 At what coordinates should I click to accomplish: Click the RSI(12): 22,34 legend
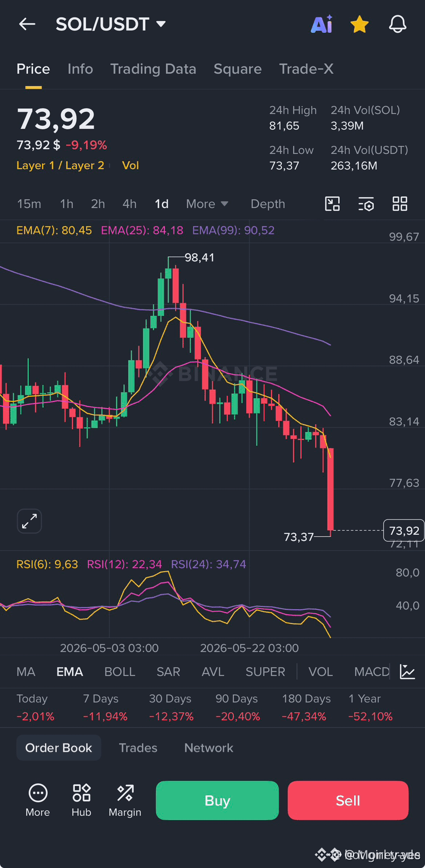(x=125, y=564)
